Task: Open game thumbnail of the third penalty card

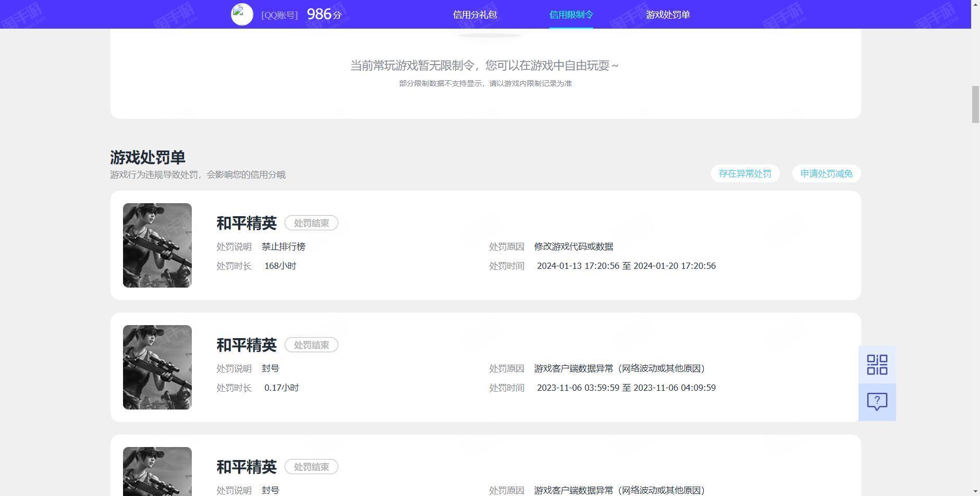Action: pos(157,472)
